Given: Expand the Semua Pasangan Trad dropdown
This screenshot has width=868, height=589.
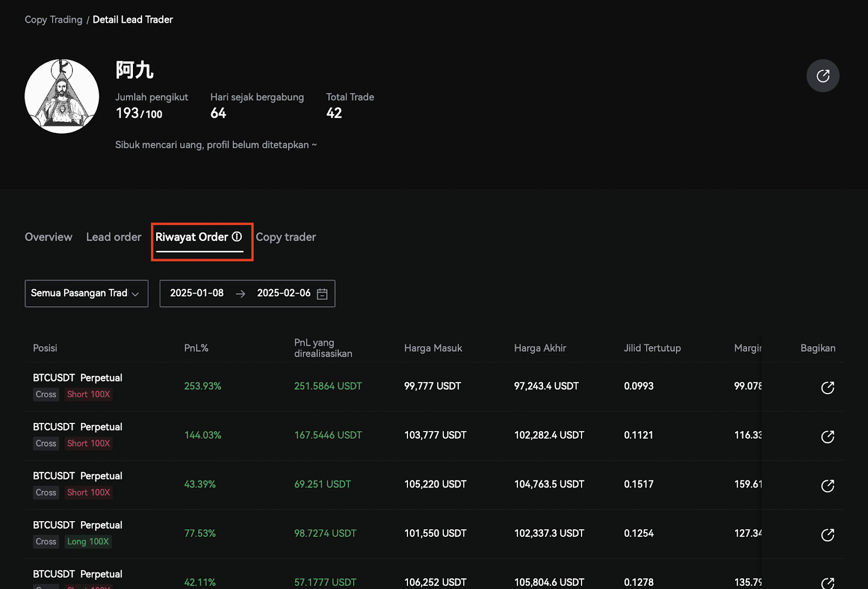Looking at the screenshot, I should 86,294.
